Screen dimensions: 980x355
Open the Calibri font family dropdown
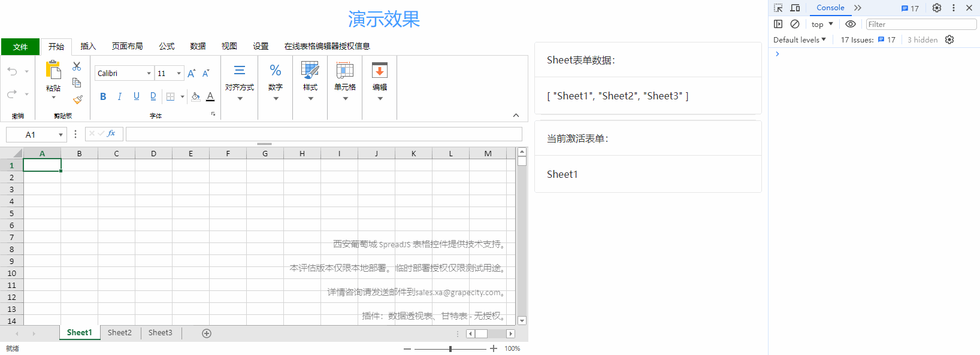pyautogui.click(x=149, y=74)
